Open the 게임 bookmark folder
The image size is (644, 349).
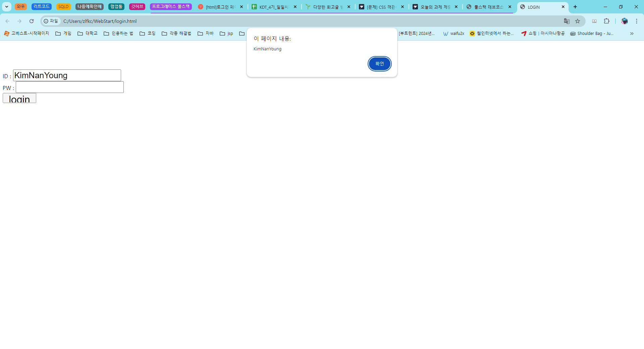click(63, 34)
